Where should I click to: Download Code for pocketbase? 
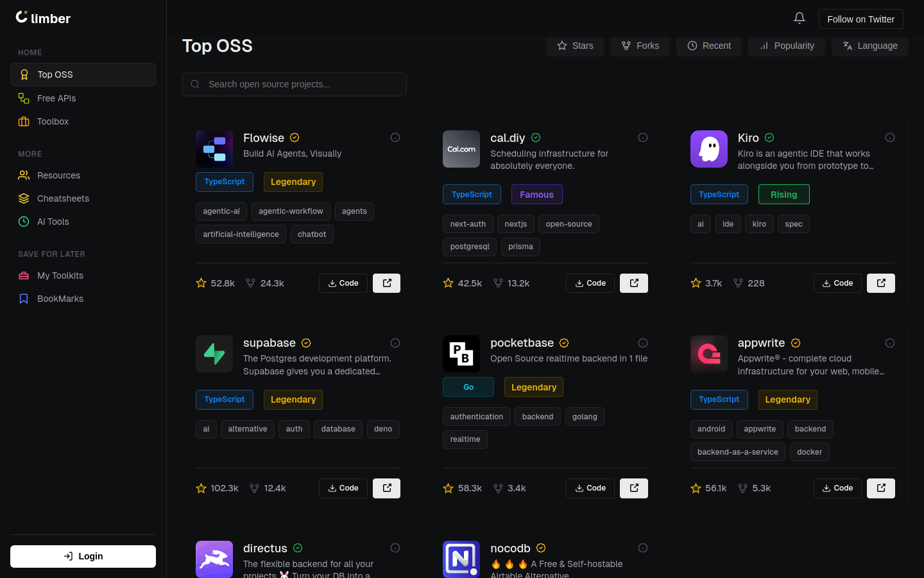590,488
